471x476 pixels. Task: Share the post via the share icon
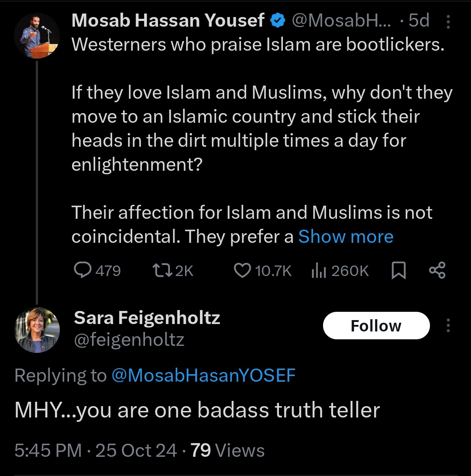(x=437, y=271)
